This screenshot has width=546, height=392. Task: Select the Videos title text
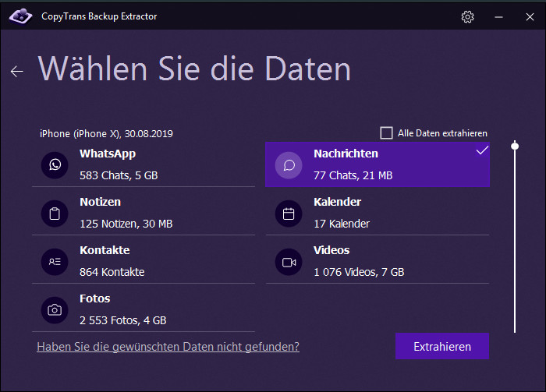[x=331, y=250]
